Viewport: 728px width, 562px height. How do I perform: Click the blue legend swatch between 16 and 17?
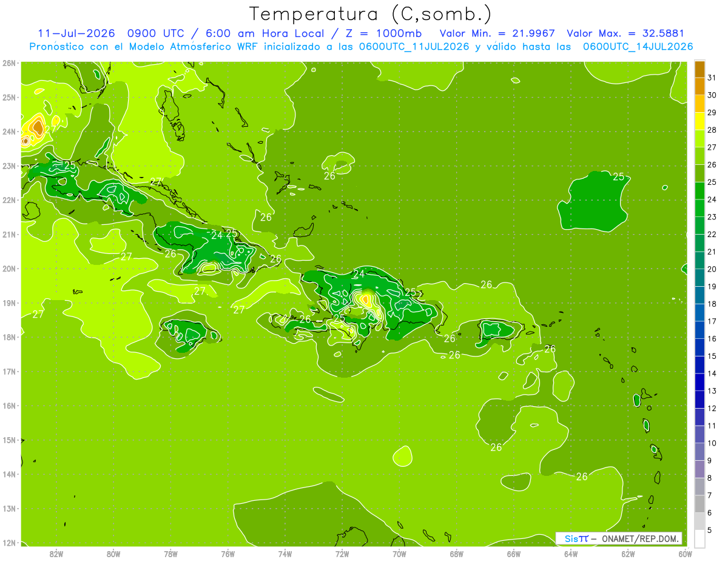[699, 330]
